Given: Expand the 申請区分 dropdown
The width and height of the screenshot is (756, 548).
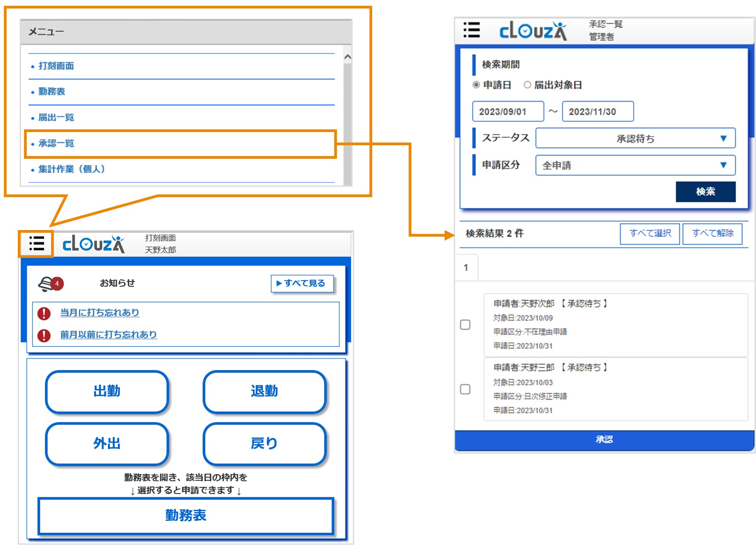Looking at the screenshot, I should click(x=635, y=165).
